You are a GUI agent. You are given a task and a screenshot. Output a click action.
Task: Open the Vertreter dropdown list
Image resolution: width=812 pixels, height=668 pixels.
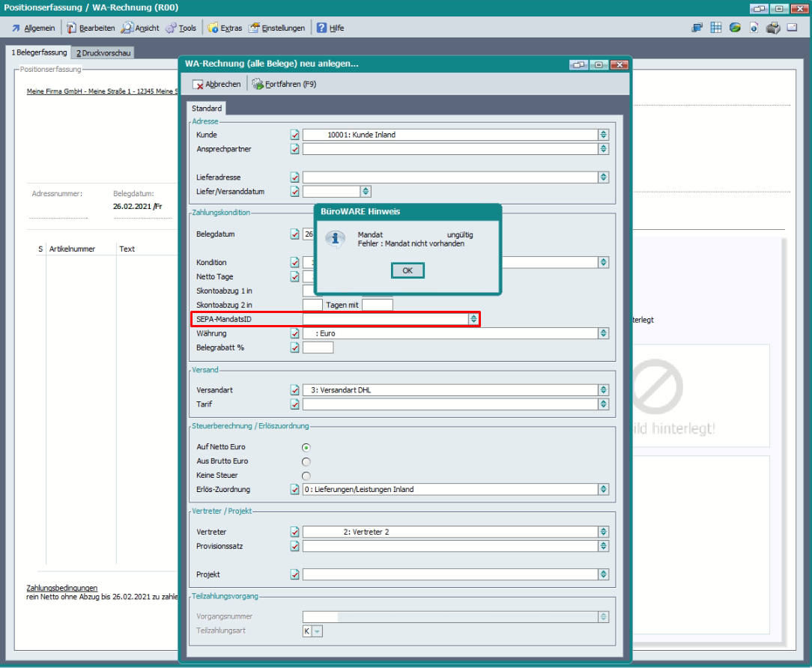pos(603,532)
